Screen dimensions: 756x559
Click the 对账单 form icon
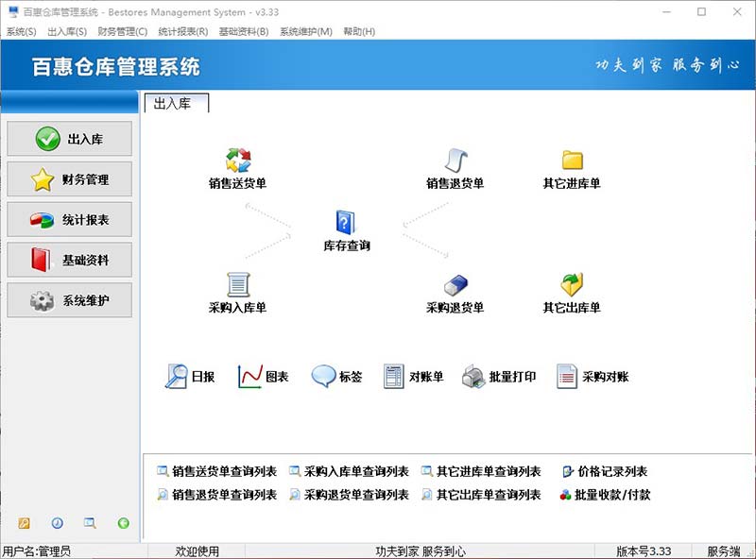(x=394, y=377)
